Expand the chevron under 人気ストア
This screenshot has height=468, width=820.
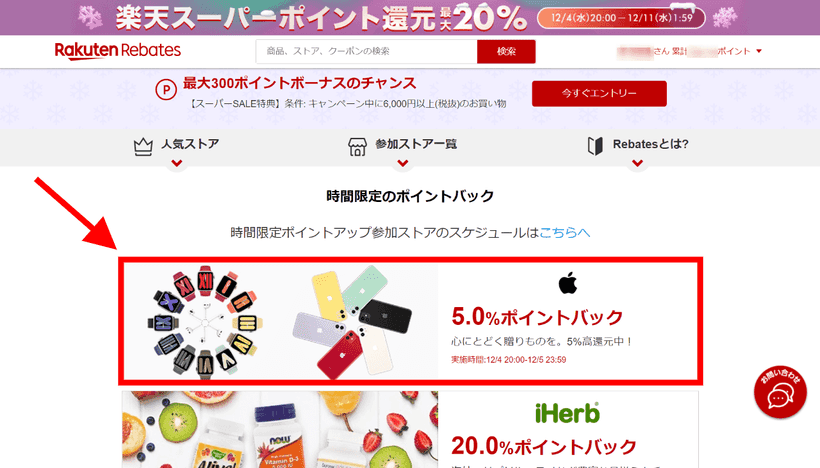pyautogui.click(x=177, y=163)
